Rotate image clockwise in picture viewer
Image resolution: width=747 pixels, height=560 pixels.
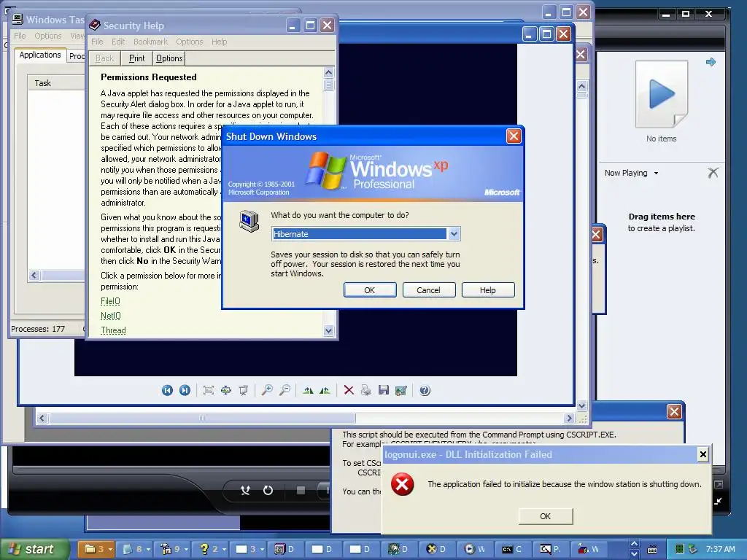(x=308, y=391)
